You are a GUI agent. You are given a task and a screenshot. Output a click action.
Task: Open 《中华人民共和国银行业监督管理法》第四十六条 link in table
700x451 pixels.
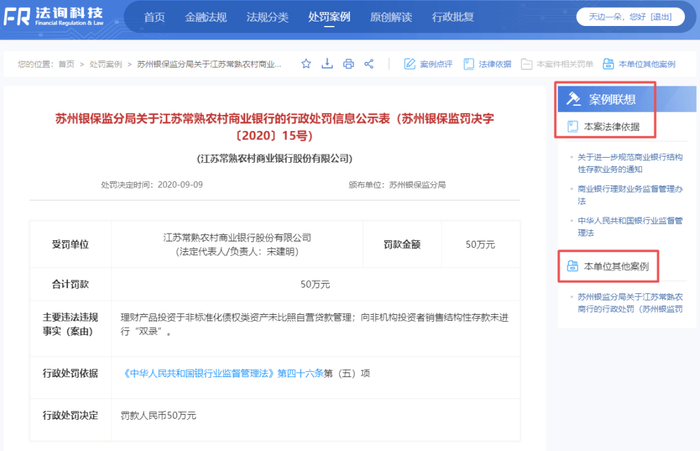[x=222, y=373]
